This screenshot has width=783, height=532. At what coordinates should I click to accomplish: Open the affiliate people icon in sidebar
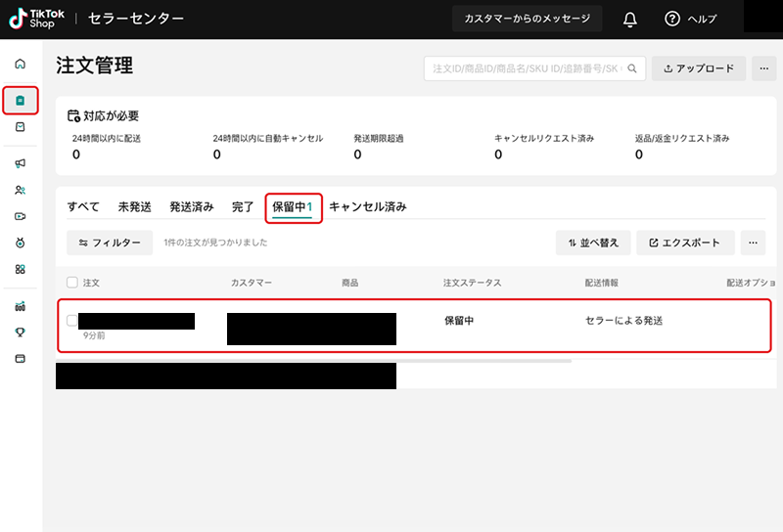(21, 190)
